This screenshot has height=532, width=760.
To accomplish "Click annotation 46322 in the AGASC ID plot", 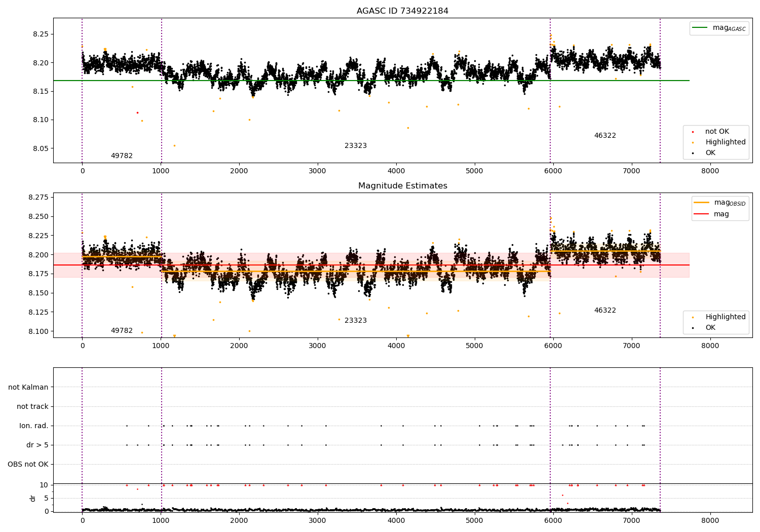I will point(605,136).
